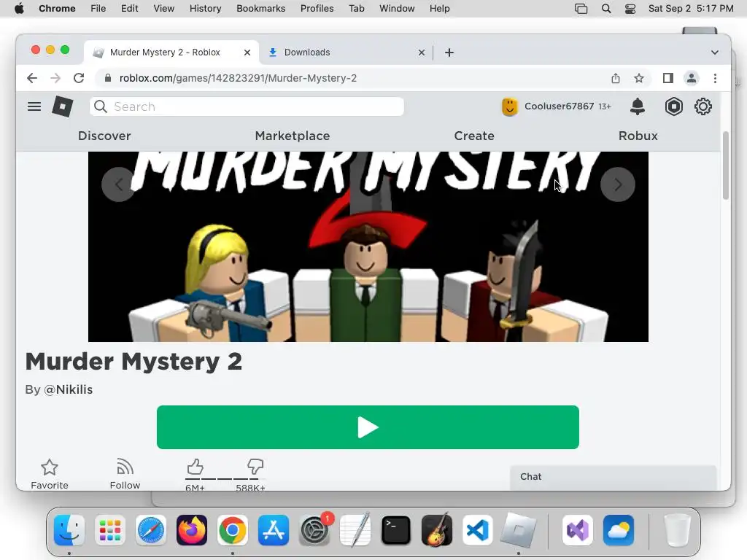Share this page from address bar

click(616, 78)
